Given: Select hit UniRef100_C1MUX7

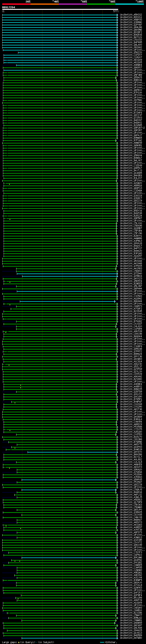Looking at the screenshot, I should [x=131, y=58].
